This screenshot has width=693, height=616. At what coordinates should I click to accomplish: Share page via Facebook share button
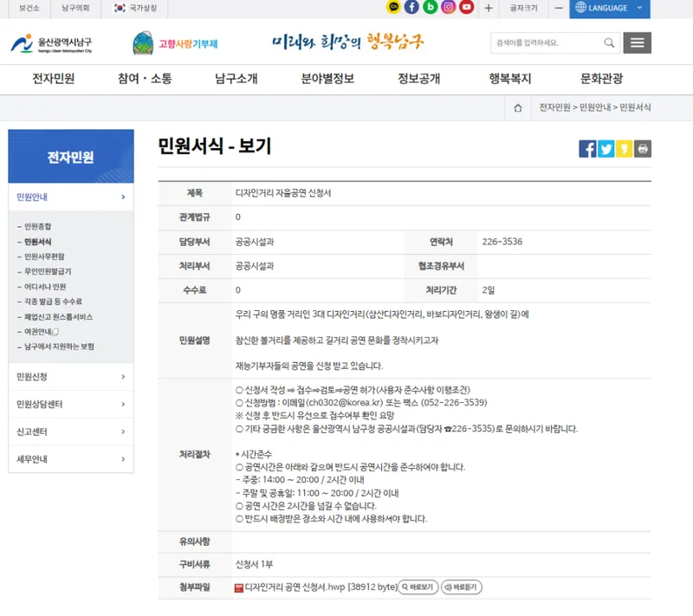pos(587,149)
